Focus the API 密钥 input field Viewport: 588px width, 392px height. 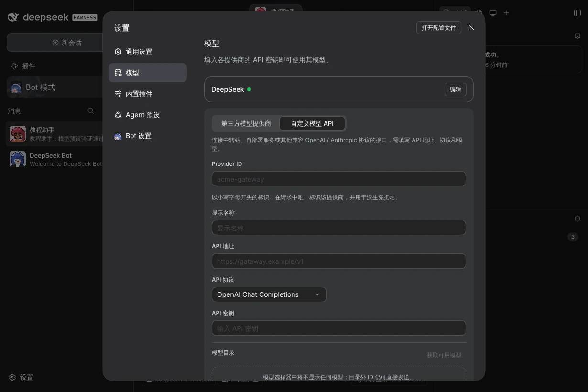click(x=338, y=328)
